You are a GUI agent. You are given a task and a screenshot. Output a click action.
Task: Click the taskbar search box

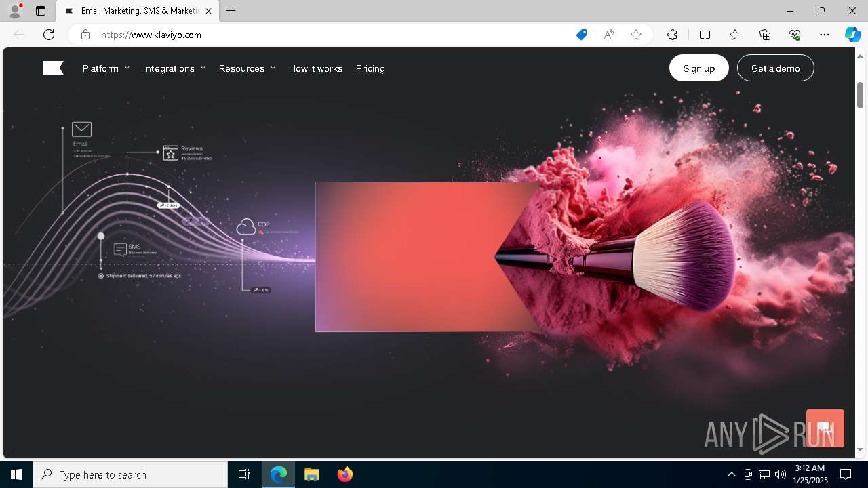coord(130,474)
